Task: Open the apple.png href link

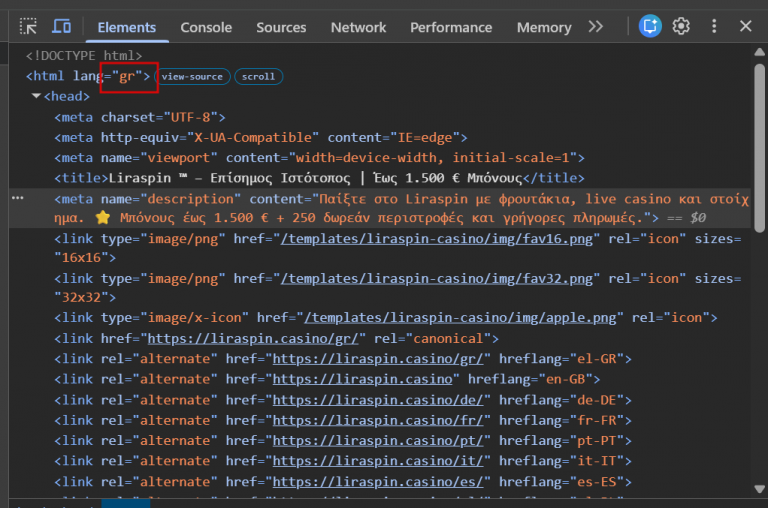Action: tap(460, 318)
